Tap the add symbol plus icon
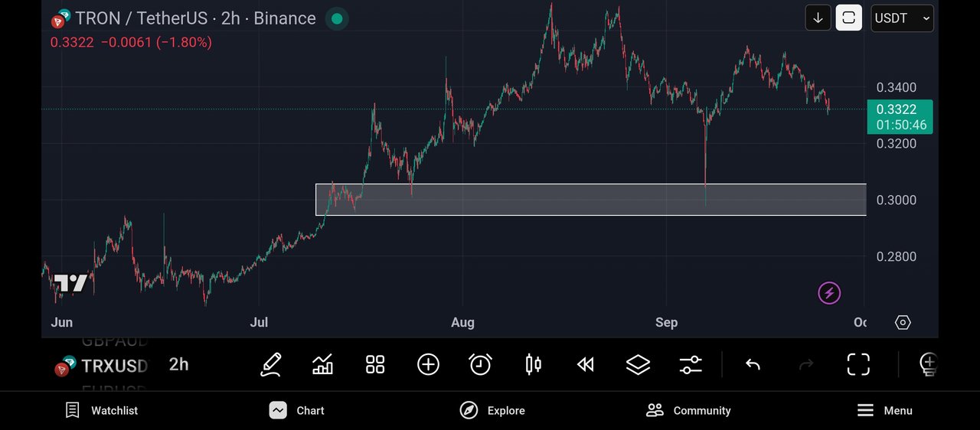Viewport: 980px width, 430px height. 428,365
